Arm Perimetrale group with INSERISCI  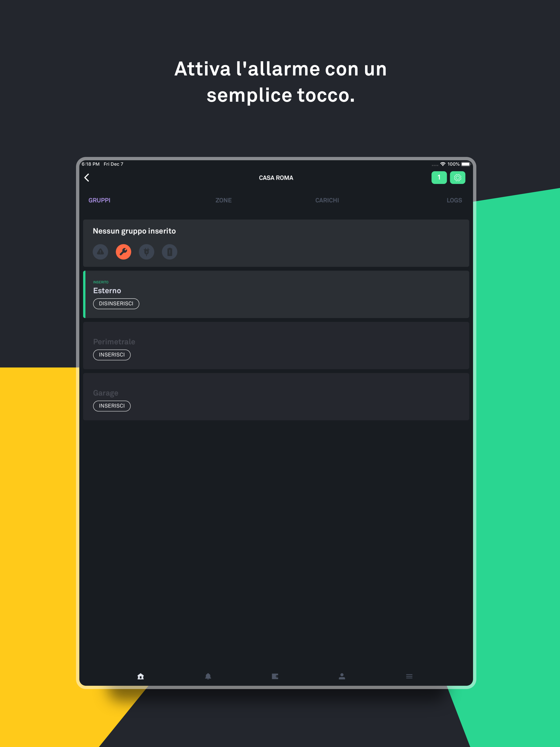(x=112, y=355)
